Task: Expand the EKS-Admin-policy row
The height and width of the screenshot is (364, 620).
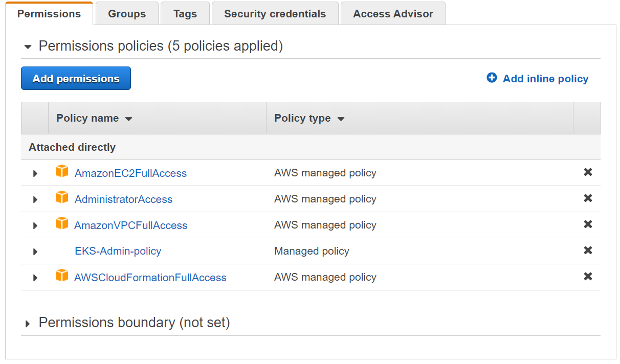Action: click(x=35, y=252)
